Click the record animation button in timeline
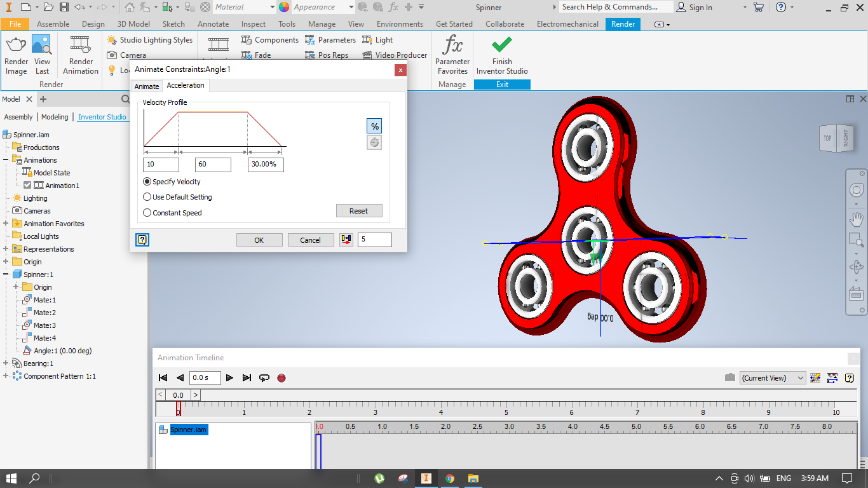 pyautogui.click(x=281, y=378)
